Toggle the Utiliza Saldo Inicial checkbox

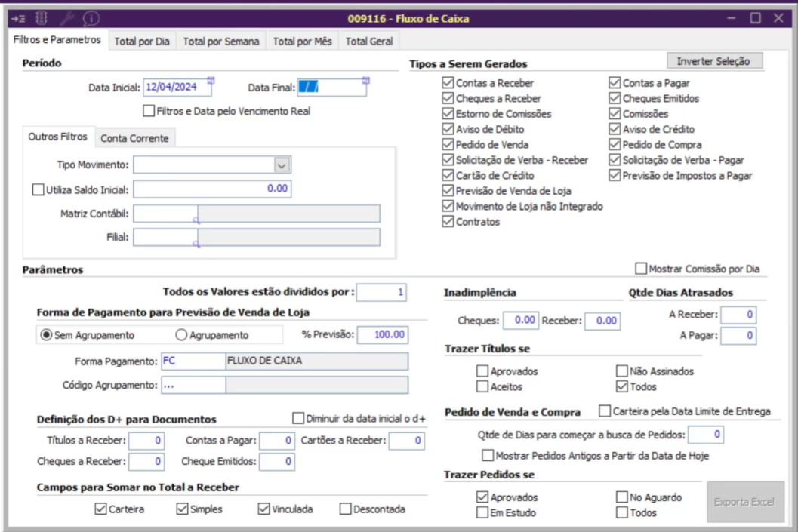(x=39, y=189)
